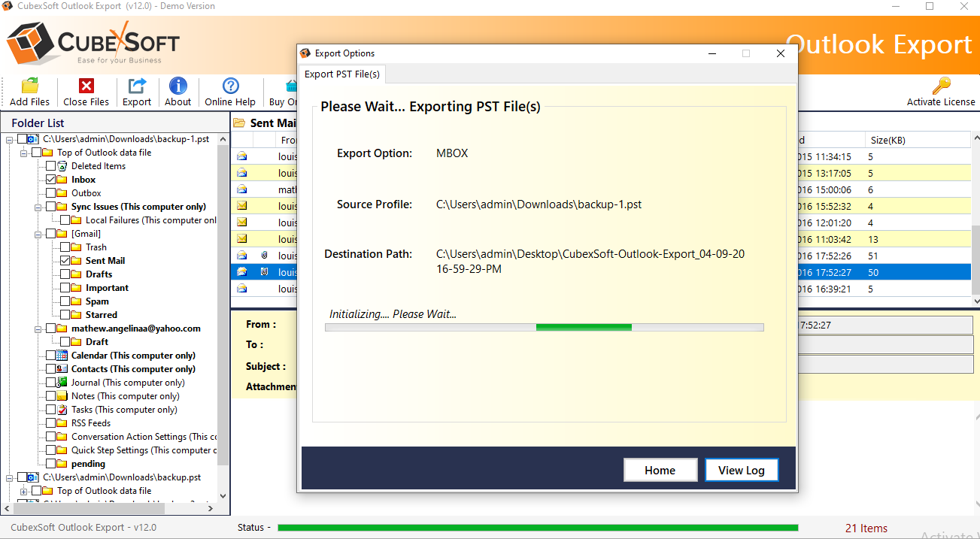Click the Initializing export progress bar

tap(544, 327)
